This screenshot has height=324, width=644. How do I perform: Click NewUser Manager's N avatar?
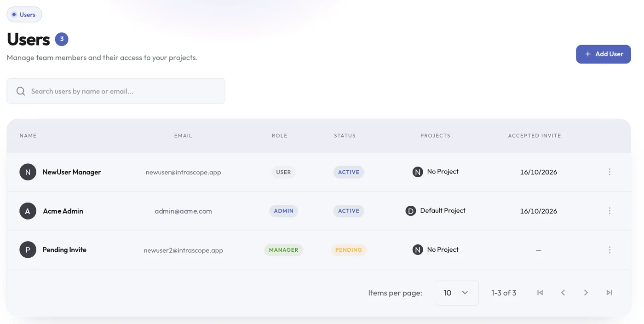[28, 172]
